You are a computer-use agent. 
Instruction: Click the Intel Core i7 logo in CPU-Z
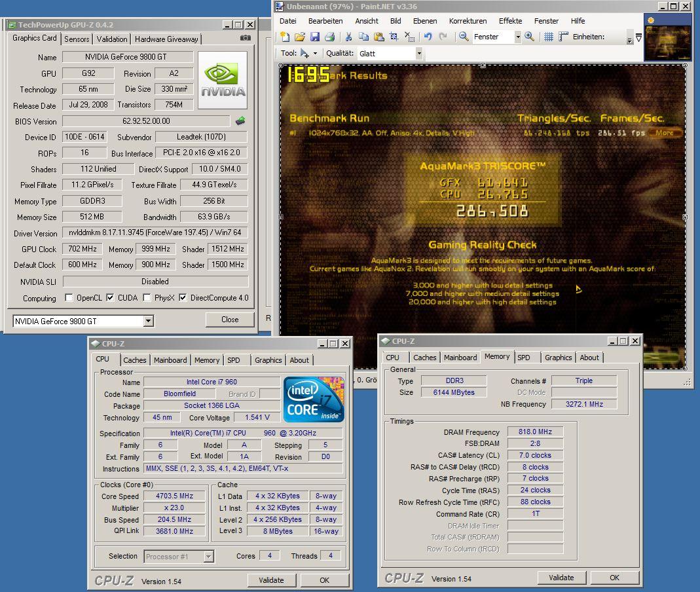(x=314, y=399)
